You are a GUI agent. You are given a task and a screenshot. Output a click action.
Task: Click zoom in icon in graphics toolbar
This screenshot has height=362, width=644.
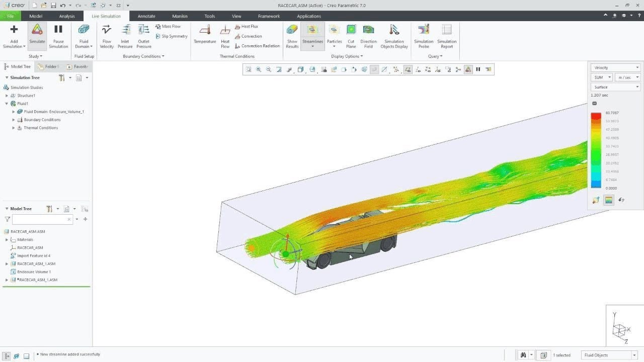point(259,69)
